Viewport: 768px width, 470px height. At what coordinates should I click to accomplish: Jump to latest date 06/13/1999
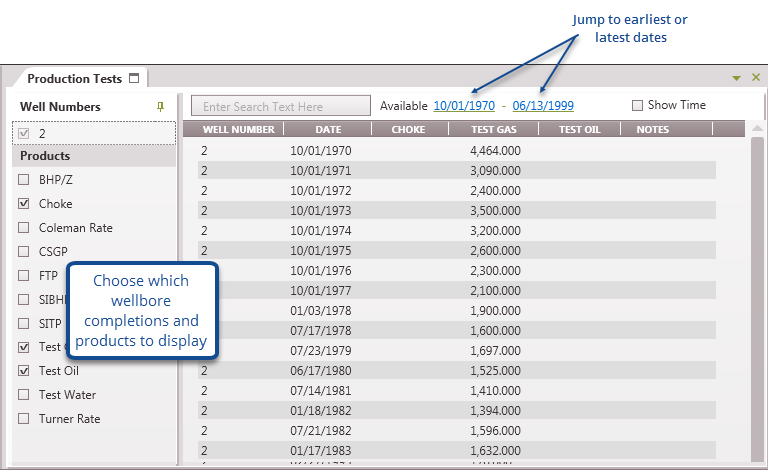point(543,105)
